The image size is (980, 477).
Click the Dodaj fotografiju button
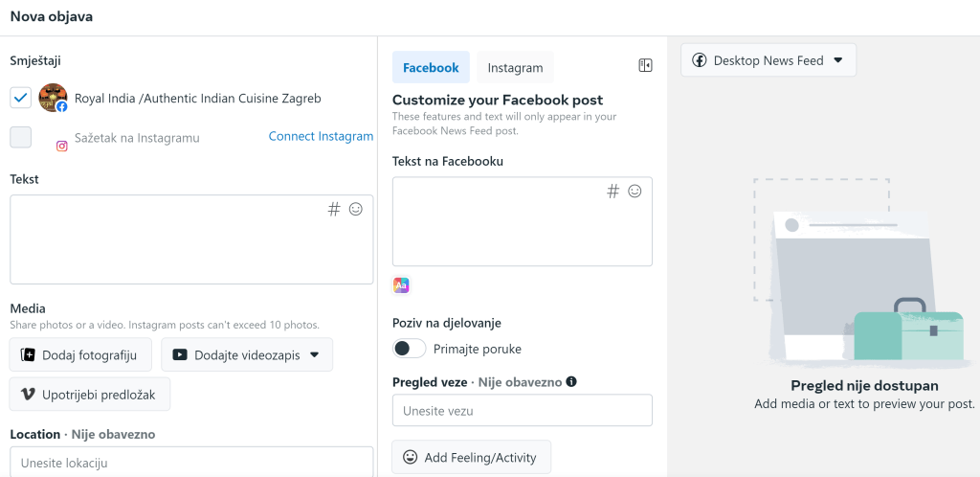80,354
